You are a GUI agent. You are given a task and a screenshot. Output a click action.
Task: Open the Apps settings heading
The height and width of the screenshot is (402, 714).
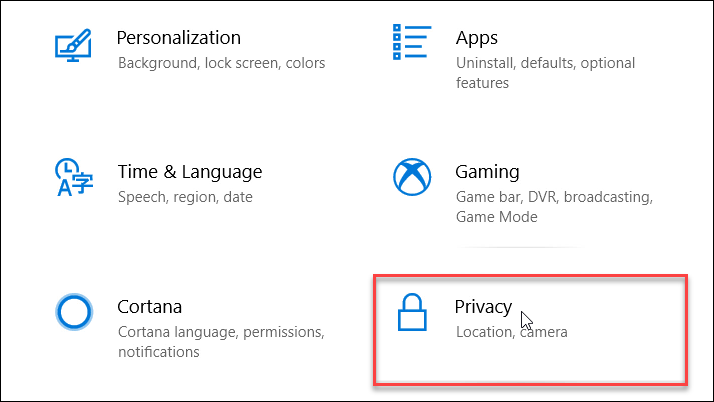(477, 38)
